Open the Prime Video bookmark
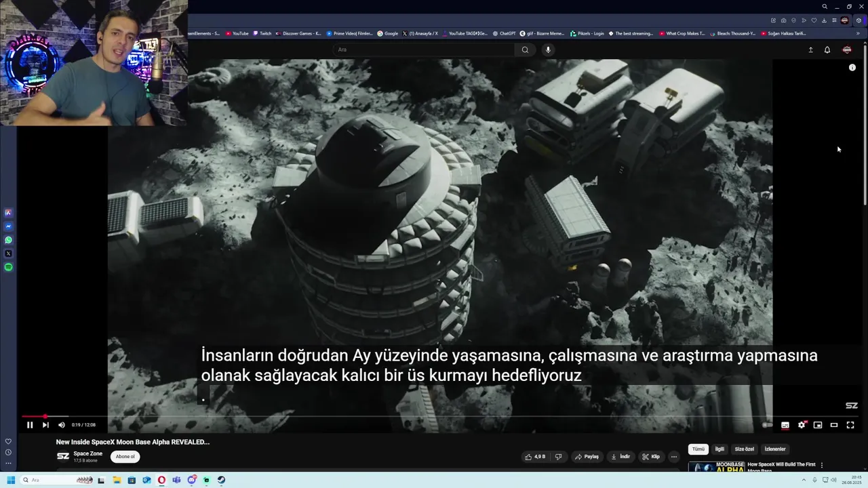 (x=350, y=33)
